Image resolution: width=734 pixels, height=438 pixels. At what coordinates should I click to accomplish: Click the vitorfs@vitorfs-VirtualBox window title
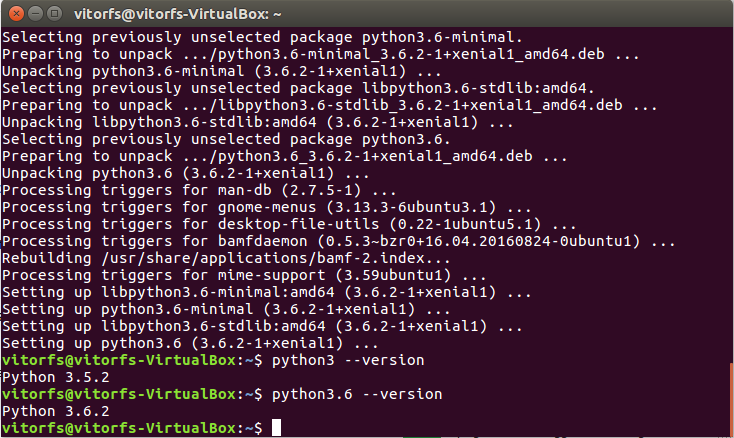click(178, 14)
